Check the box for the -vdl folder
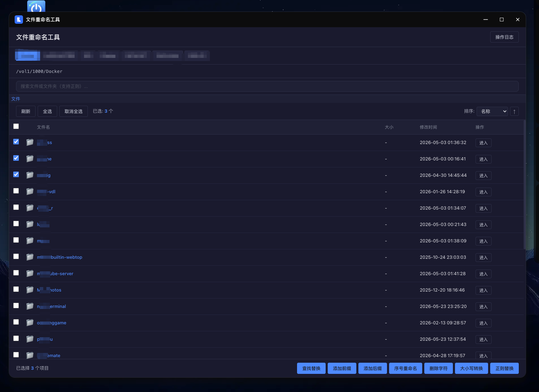 tap(16, 191)
